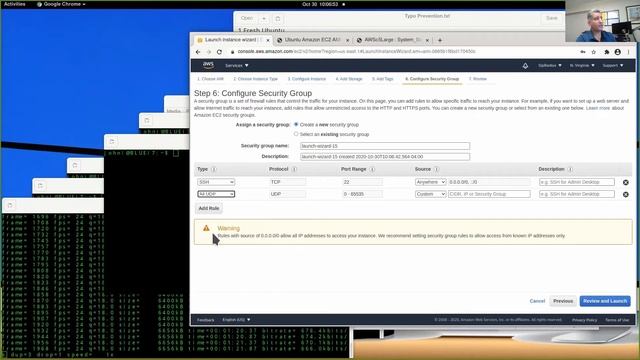The height and width of the screenshot is (360, 640).
Task: Open the English (US) language selector
Action: coord(236,320)
